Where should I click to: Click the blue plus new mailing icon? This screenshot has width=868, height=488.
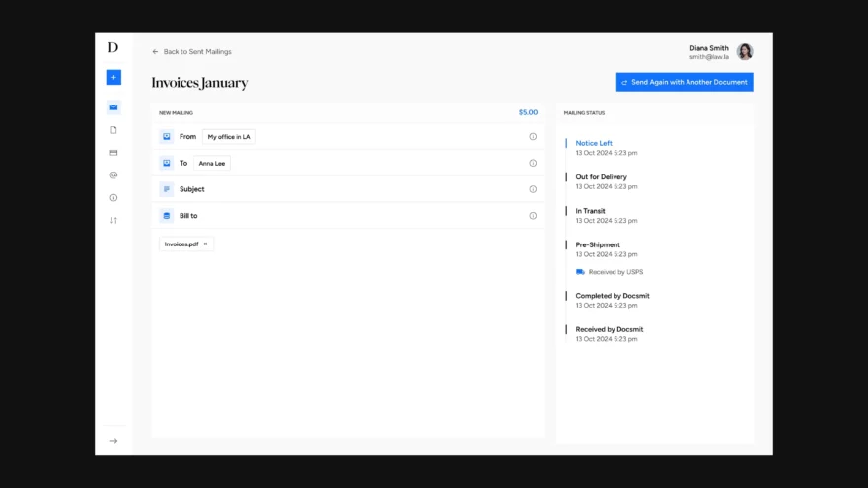113,78
